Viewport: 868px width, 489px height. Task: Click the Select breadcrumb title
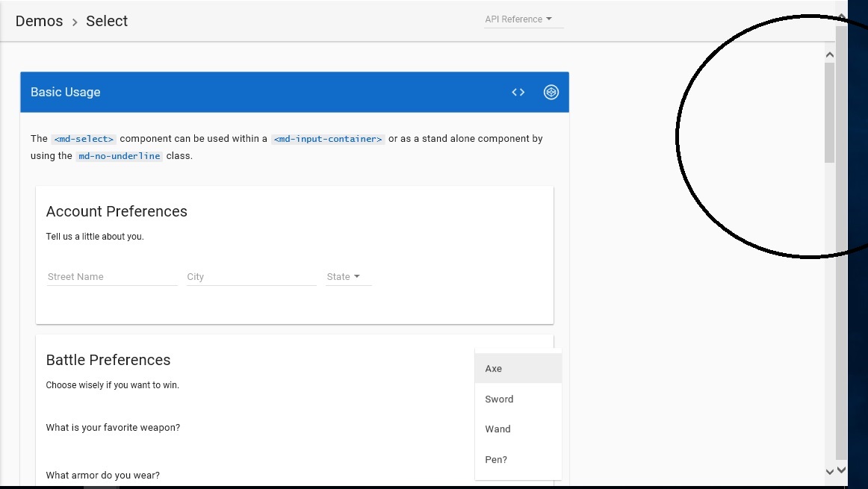[107, 21]
